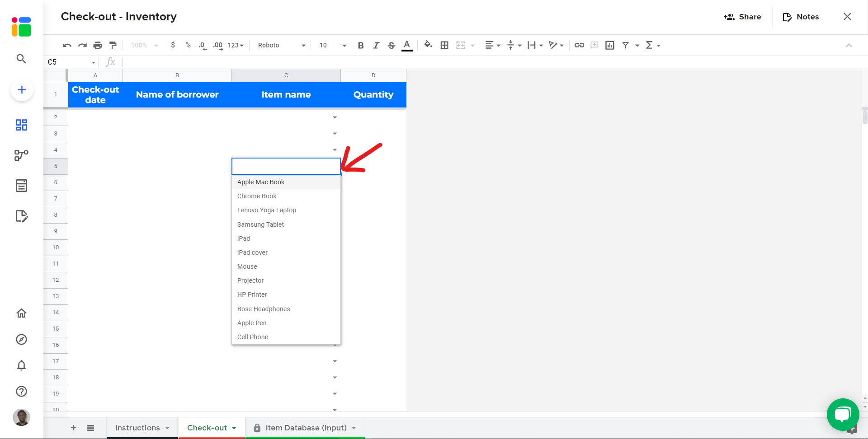Viewport: 868px width, 439px height.
Task: Open the compass explore icon
Action: click(x=21, y=339)
